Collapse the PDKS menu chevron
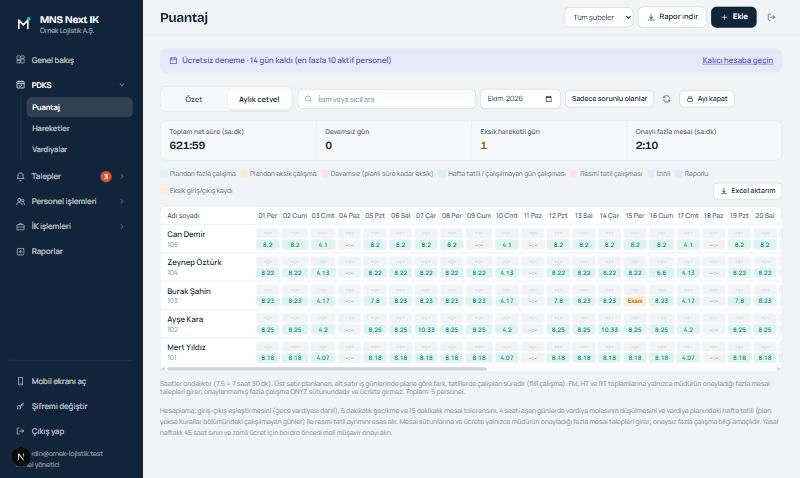800x478 pixels. pyautogui.click(x=122, y=85)
